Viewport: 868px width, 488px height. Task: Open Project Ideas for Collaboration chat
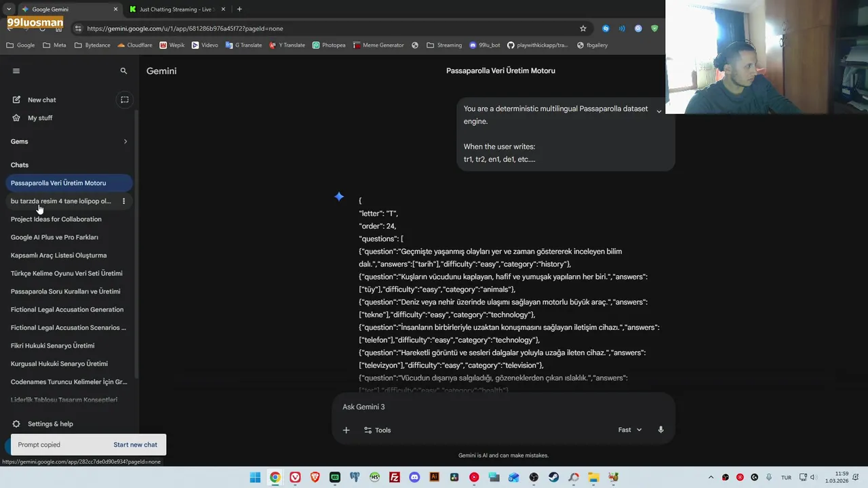(x=56, y=220)
